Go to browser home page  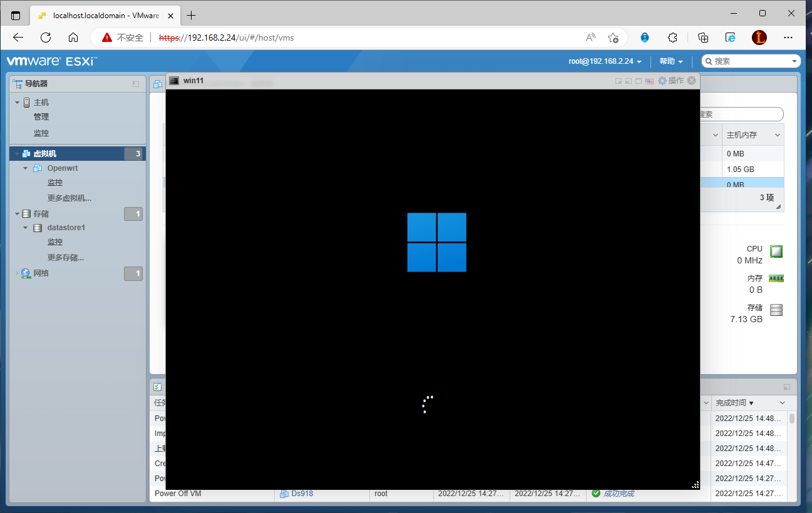point(73,38)
